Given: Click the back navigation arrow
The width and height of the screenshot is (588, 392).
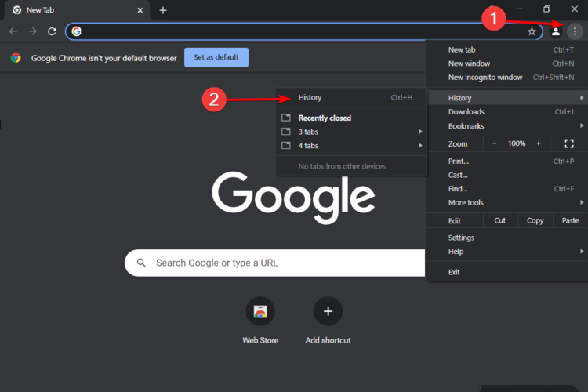Looking at the screenshot, I should 13,31.
